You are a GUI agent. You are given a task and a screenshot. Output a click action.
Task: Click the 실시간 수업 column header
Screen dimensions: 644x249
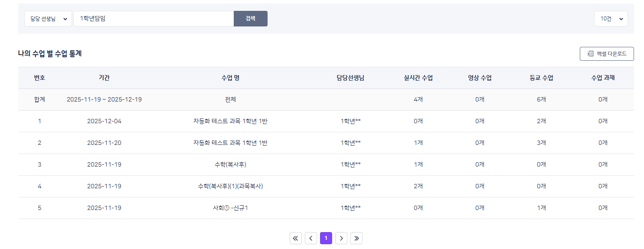tap(418, 78)
